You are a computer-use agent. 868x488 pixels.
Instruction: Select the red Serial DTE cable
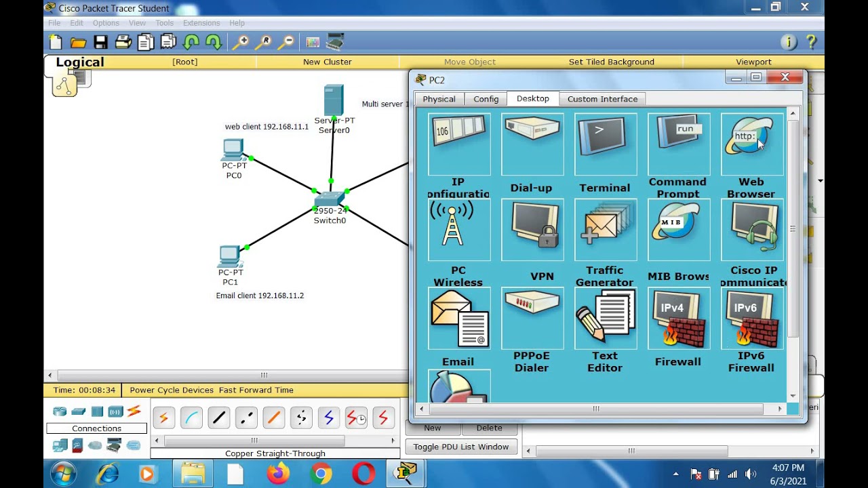[384, 418]
